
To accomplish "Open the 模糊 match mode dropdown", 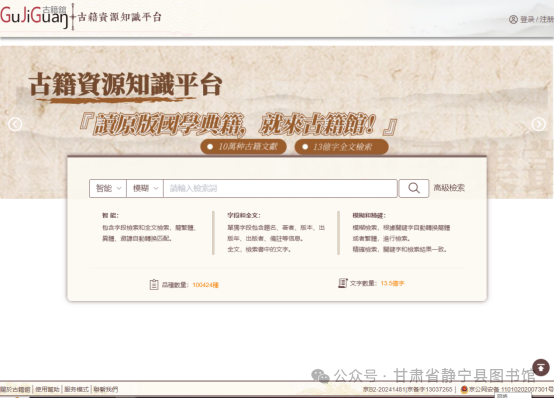I will (145, 188).
